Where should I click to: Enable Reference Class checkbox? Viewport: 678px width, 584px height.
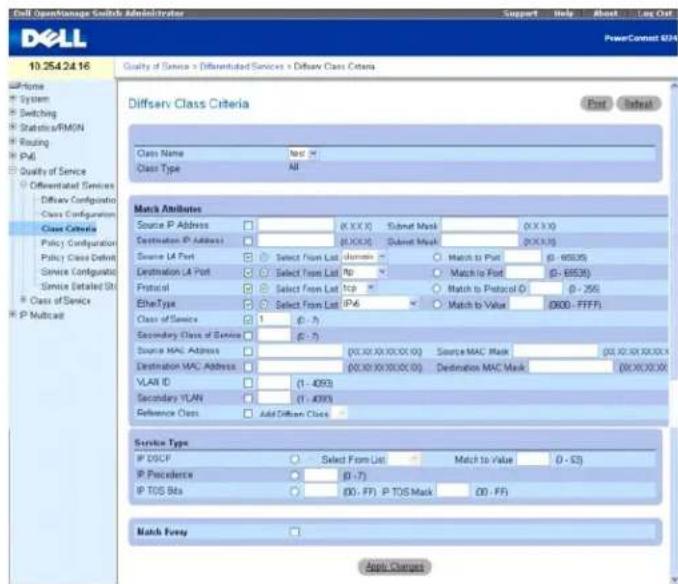(248, 414)
